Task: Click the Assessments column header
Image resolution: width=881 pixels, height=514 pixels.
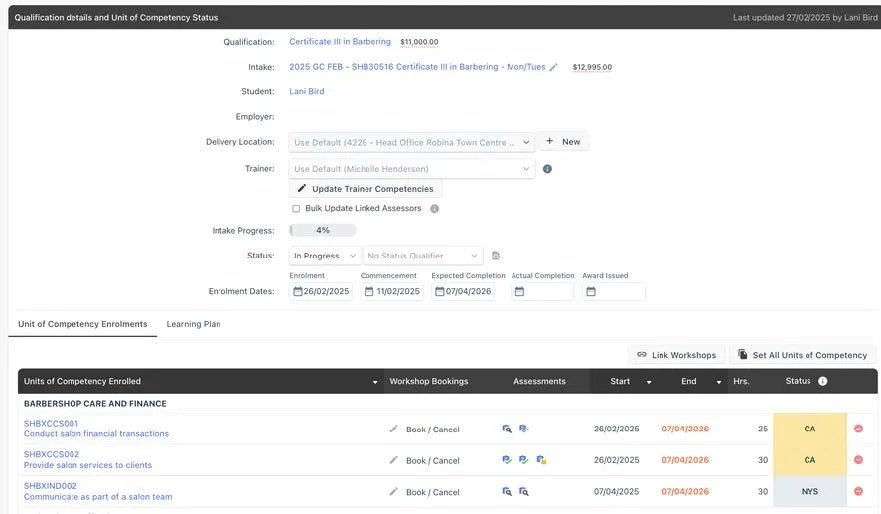Action: 539,381
